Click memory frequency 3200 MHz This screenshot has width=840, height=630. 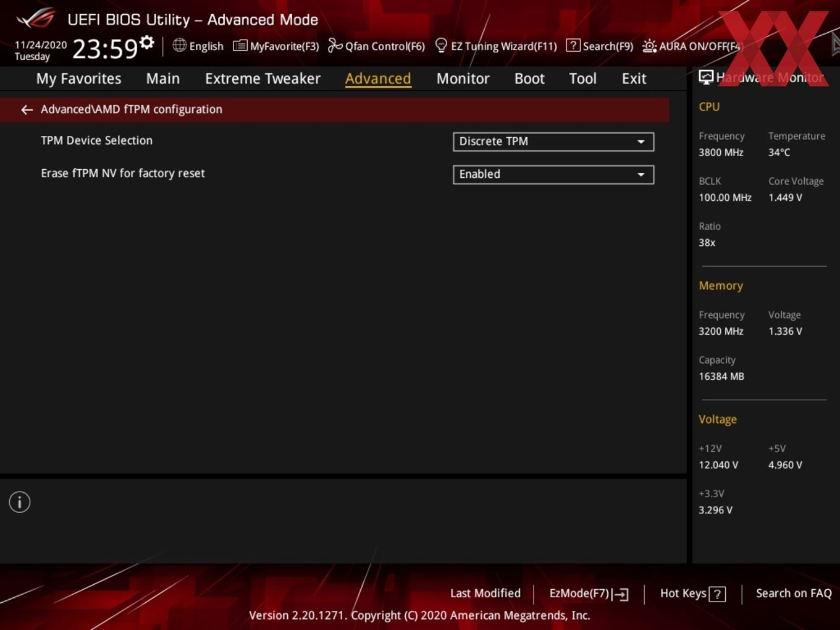coord(721,331)
